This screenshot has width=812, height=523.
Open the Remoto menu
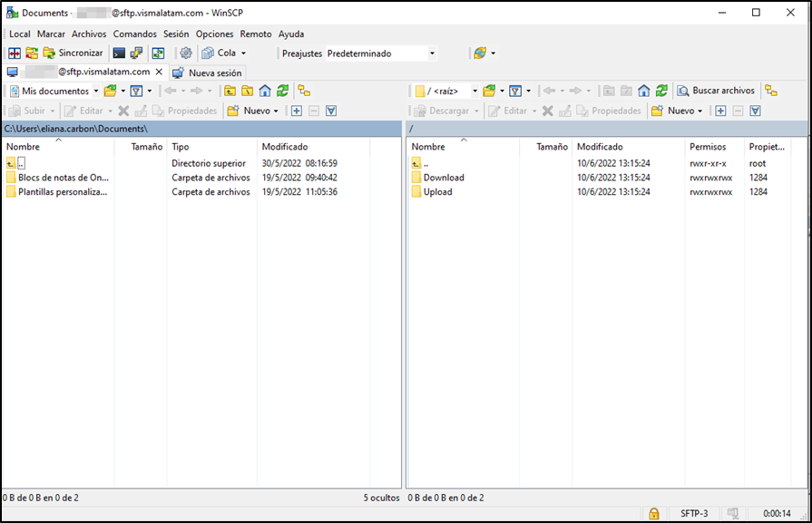click(x=255, y=34)
